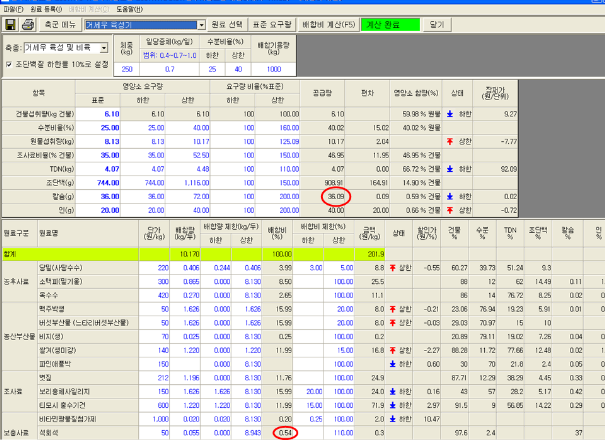Click 공급량 value 908.91 in 조단백 row
This screenshot has width=605, height=444.
tap(323, 183)
